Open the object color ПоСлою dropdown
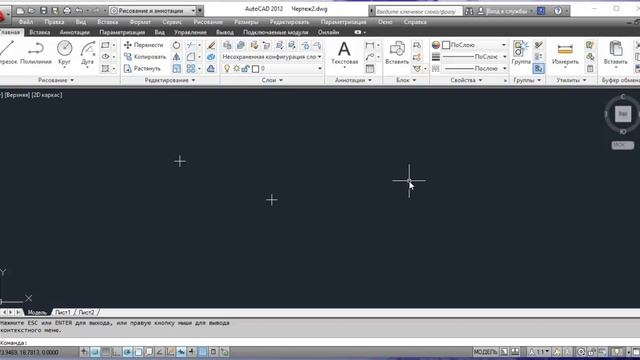 475,45
